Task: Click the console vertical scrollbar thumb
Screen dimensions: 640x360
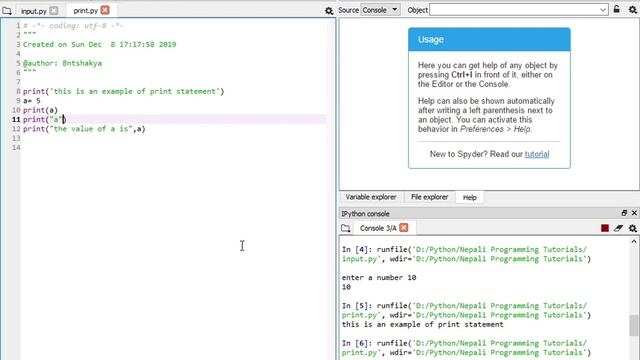Action: tap(634, 325)
